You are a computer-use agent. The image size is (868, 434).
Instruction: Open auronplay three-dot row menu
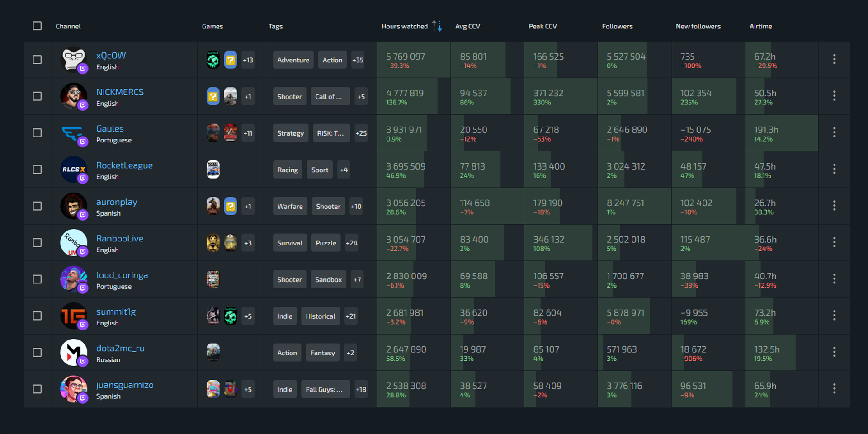coord(834,206)
